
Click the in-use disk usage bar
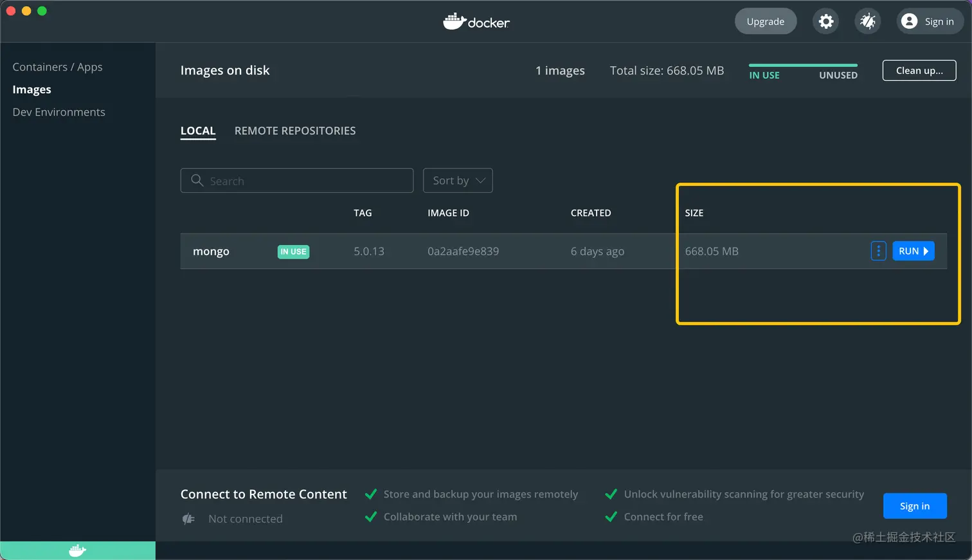(x=803, y=65)
